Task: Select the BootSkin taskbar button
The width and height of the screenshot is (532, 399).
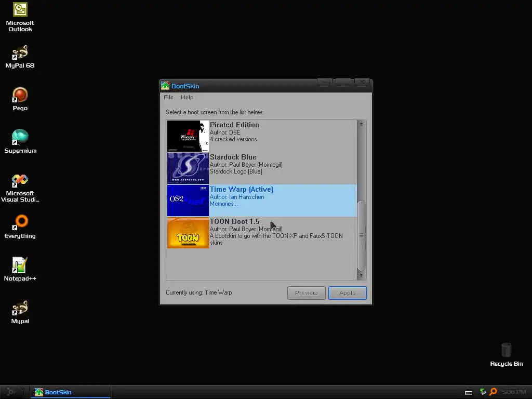Action: tap(70, 392)
